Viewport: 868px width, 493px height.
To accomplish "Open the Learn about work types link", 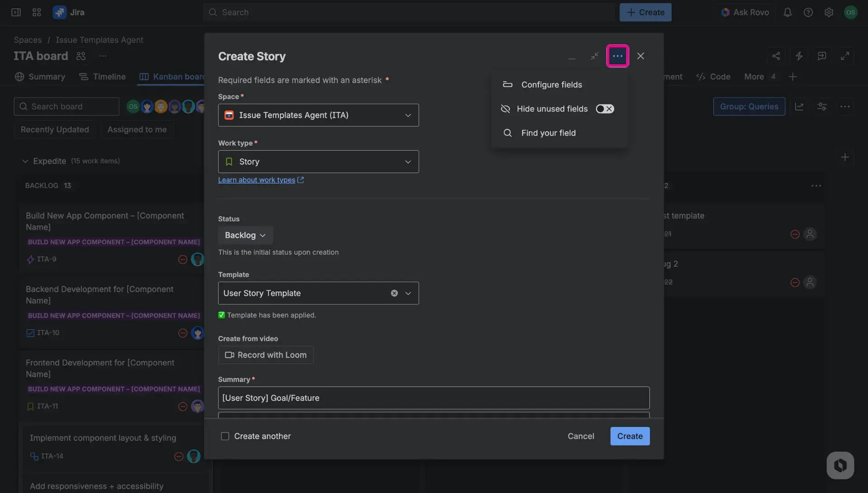I will [x=257, y=180].
